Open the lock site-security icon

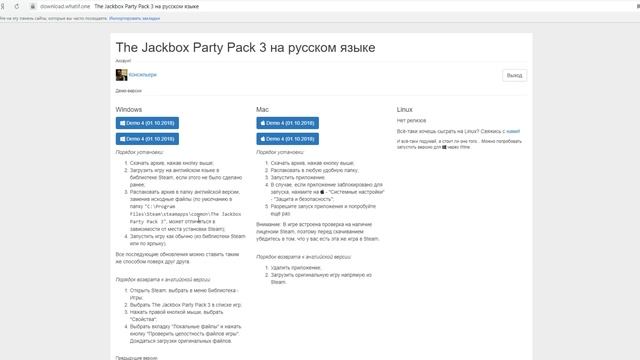(33, 7)
